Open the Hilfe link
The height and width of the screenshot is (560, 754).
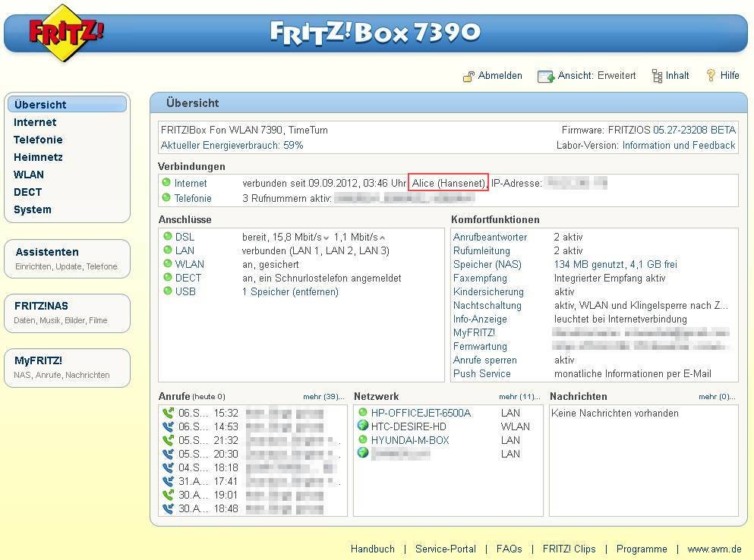tap(730, 75)
